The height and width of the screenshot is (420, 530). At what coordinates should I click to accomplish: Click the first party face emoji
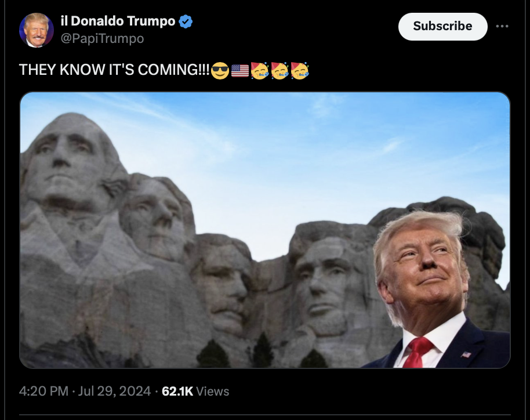[x=260, y=70]
